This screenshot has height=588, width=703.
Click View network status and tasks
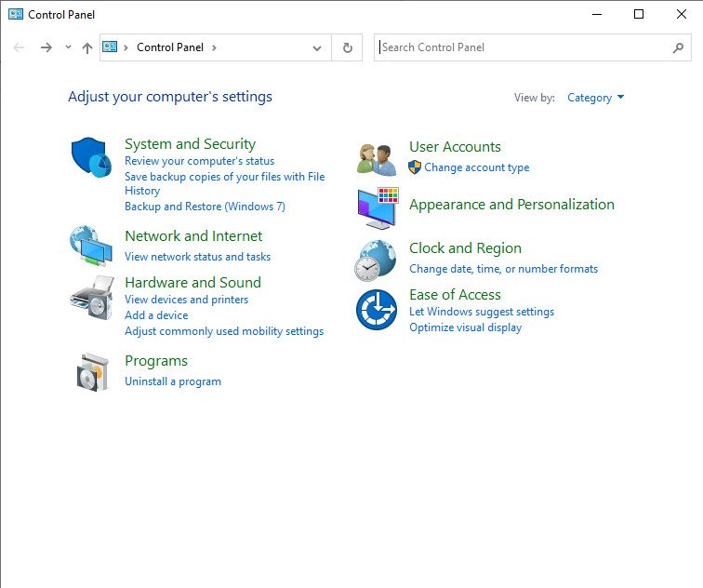click(197, 257)
